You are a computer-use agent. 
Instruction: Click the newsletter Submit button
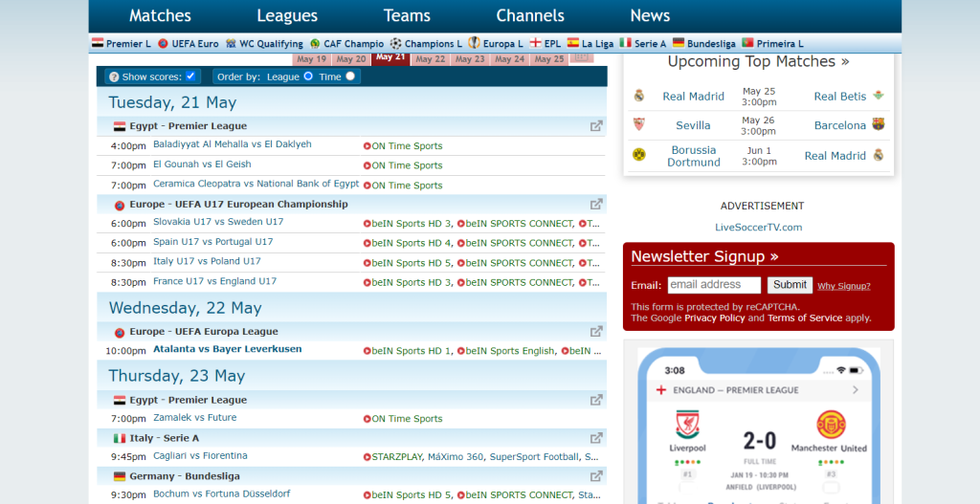[790, 285]
